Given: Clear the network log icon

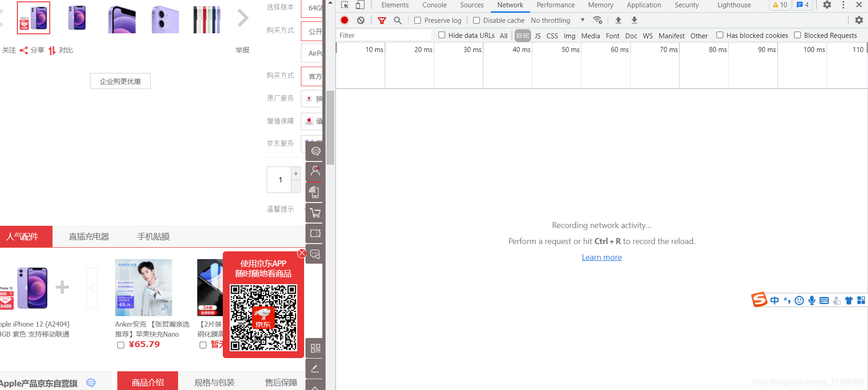Looking at the screenshot, I should pyautogui.click(x=361, y=20).
